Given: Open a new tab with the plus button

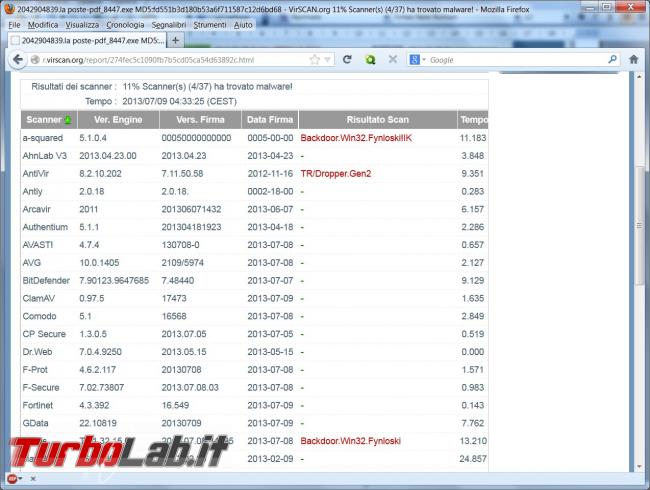Looking at the screenshot, I should click(x=175, y=40).
